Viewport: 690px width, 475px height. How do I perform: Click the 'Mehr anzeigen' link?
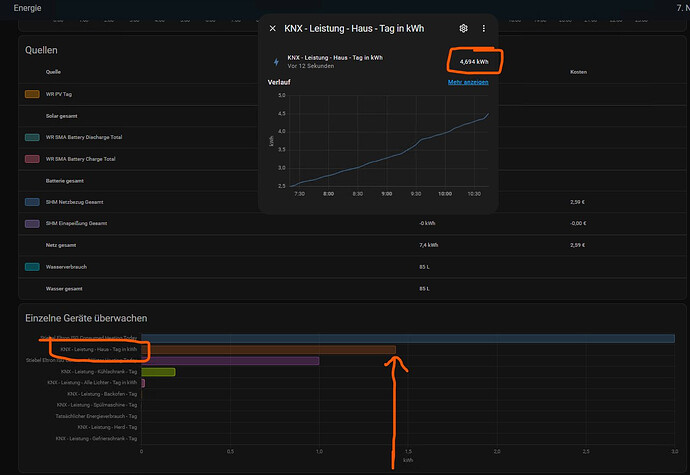(468, 82)
